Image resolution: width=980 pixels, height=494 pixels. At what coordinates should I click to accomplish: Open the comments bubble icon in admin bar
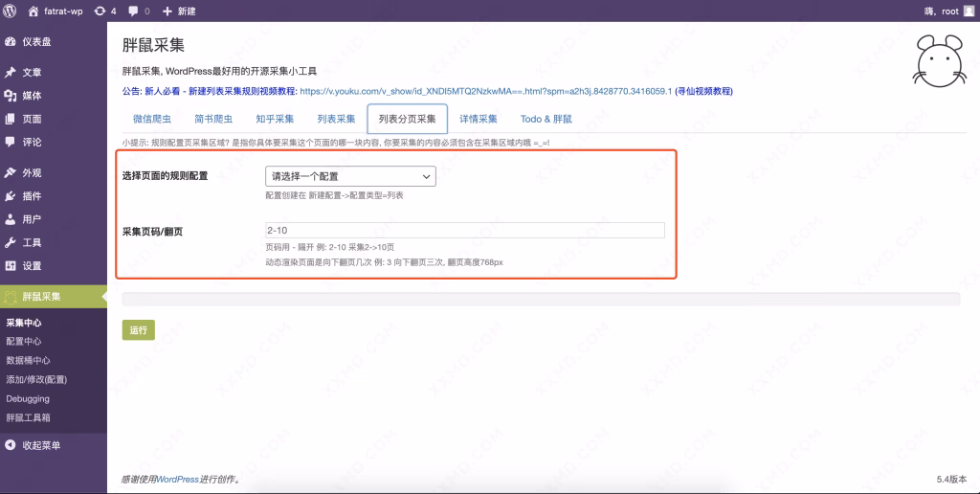point(132,11)
